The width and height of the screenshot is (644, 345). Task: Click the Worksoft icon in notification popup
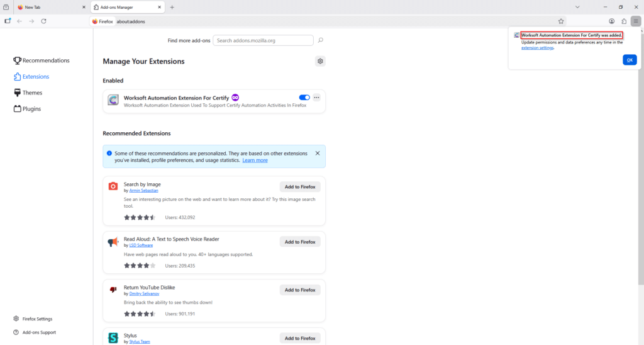coord(516,35)
